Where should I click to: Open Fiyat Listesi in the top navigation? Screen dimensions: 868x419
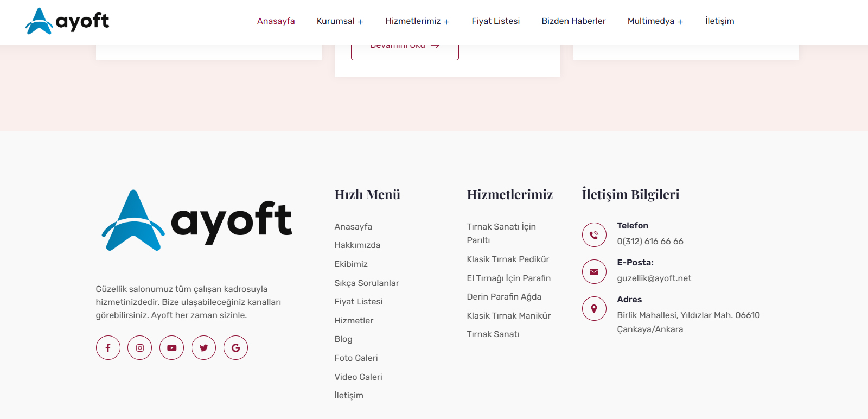(496, 21)
